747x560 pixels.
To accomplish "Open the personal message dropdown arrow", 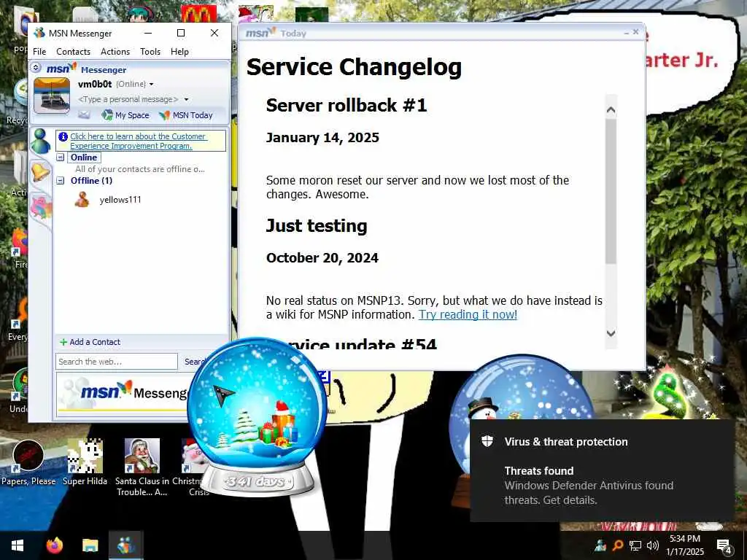I will pos(186,99).
